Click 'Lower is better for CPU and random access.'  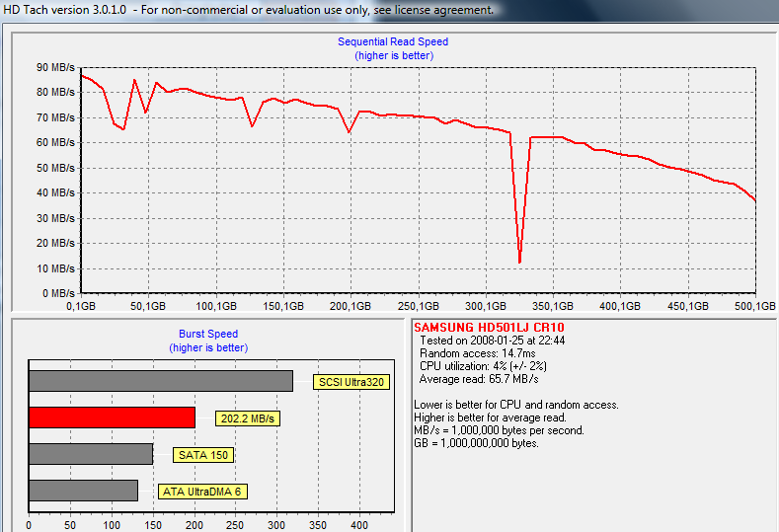tap(516, 405)
